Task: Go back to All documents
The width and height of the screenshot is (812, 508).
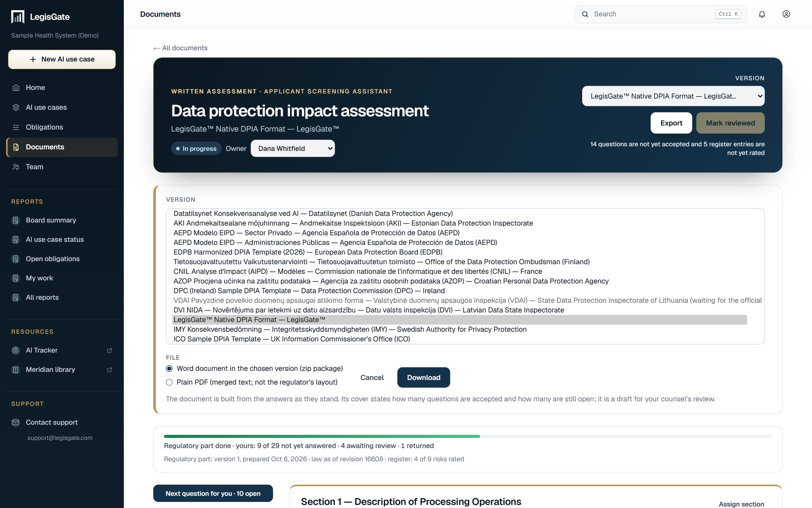Action: (180, 48)
